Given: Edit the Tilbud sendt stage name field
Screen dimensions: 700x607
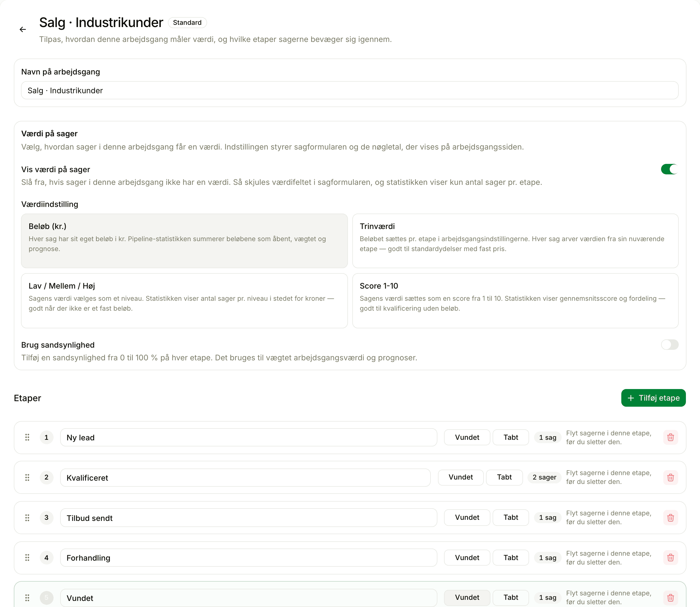Looking at the screenshot, I should click(x=249, y=518).
